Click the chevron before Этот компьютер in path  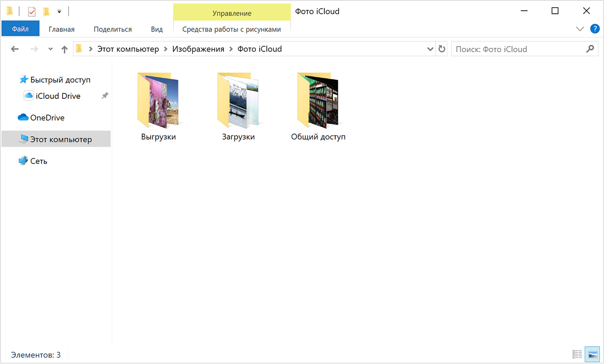(91, 49)
